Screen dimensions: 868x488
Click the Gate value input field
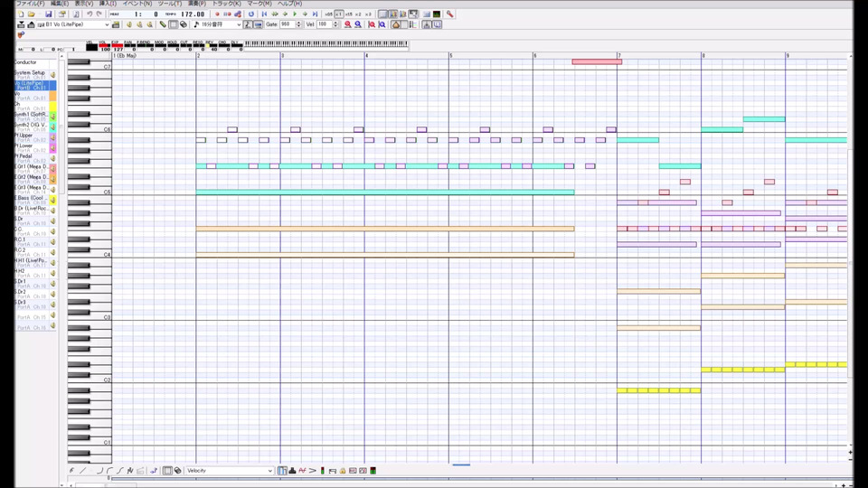[288, 24]
